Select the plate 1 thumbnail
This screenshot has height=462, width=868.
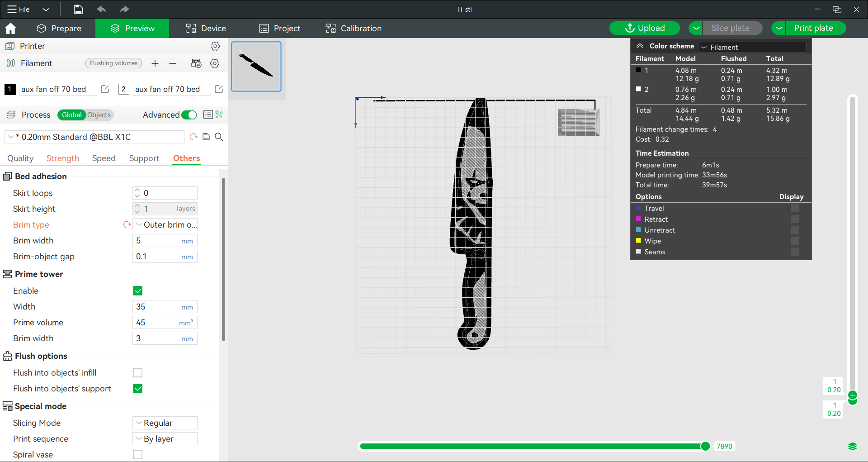pyautogui.click(x=256, y=67)
